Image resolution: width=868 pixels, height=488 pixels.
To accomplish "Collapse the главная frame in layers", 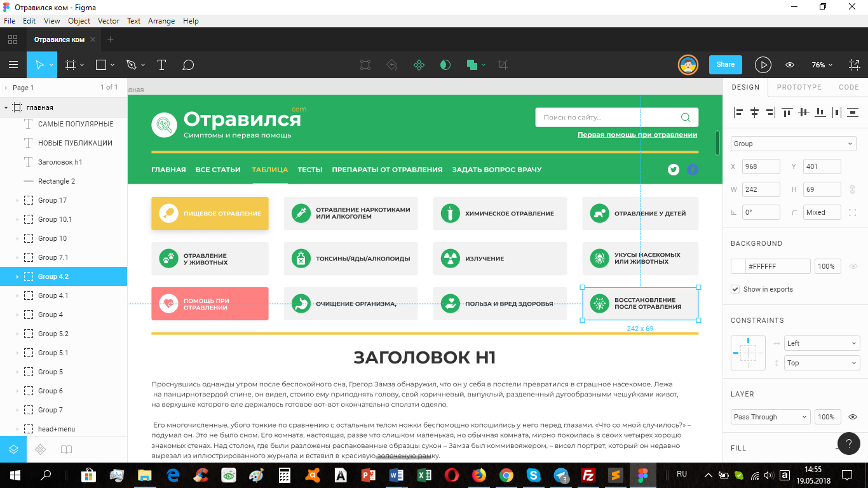I will (6, 107).
